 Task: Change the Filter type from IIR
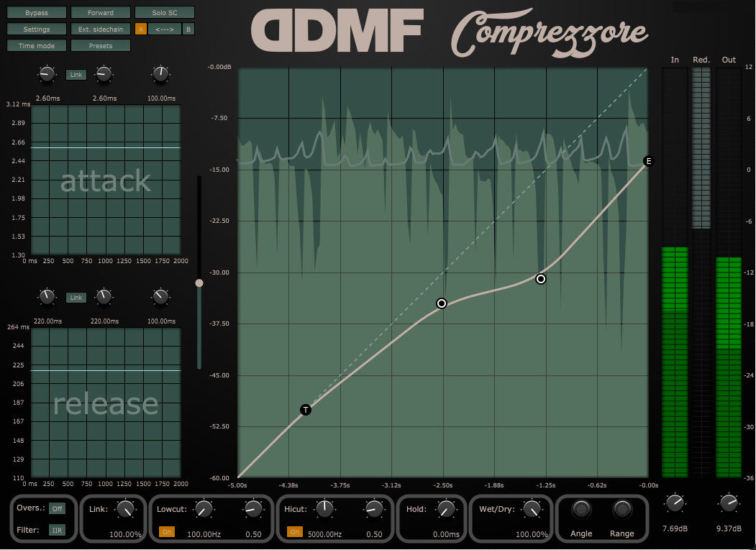click(x=56, y=531)
